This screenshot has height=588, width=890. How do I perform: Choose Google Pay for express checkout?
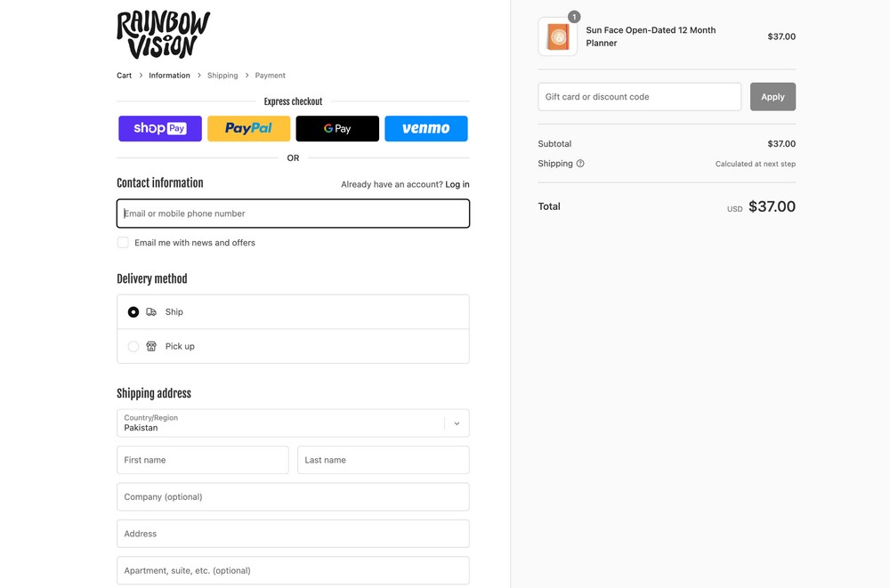336,128
